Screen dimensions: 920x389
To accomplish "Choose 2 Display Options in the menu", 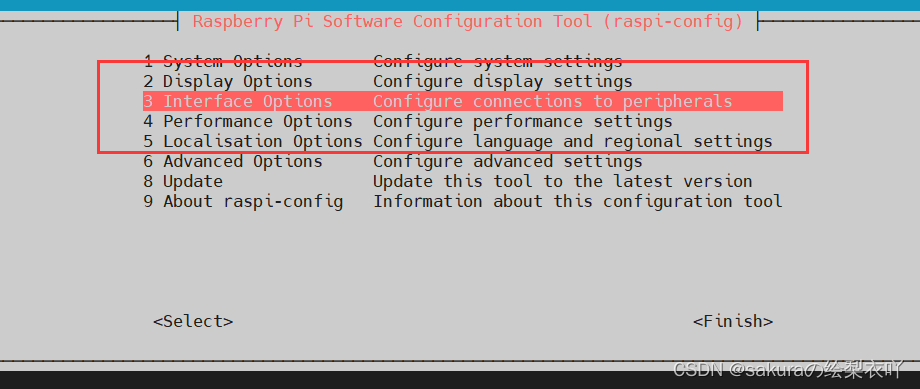I will 228,81.
